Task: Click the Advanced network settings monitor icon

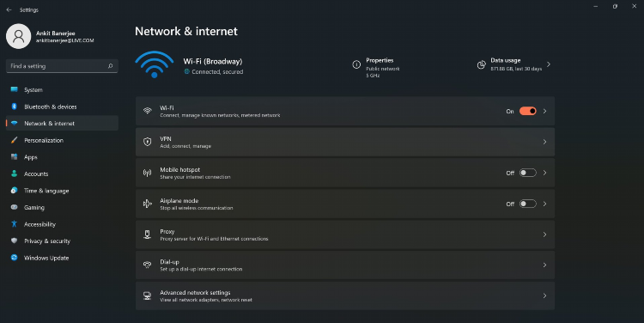Action: (147, 296)
